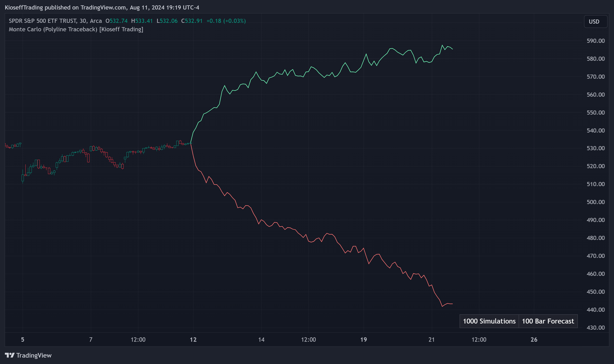Click the 590.00 price axis label
This screenshot has height=364, width=614.
[x=596, y=41]
